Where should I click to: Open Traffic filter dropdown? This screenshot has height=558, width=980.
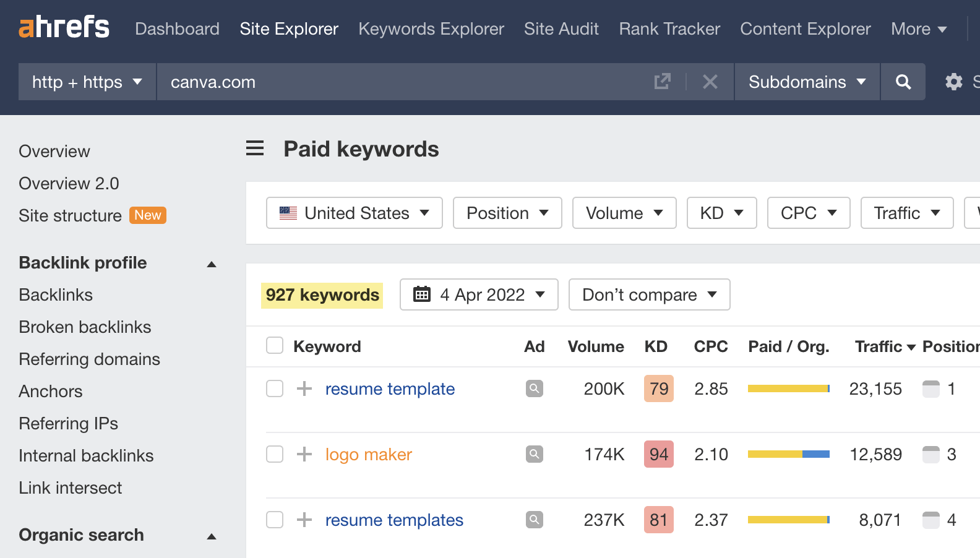coord(907,213)
